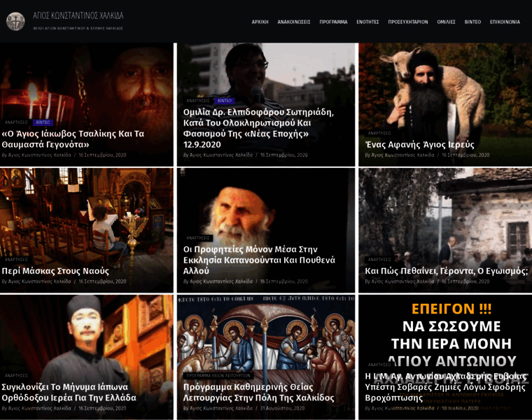Image resolution: width=532 pixels, height=420 pixels.
Task: Open the ΑΓΙΟΣ ΚΩΝΣΤΑΝΤΙΝΟΣ ΧΑΛΚΙΔΑ site title
Action: tap(78, 15)
